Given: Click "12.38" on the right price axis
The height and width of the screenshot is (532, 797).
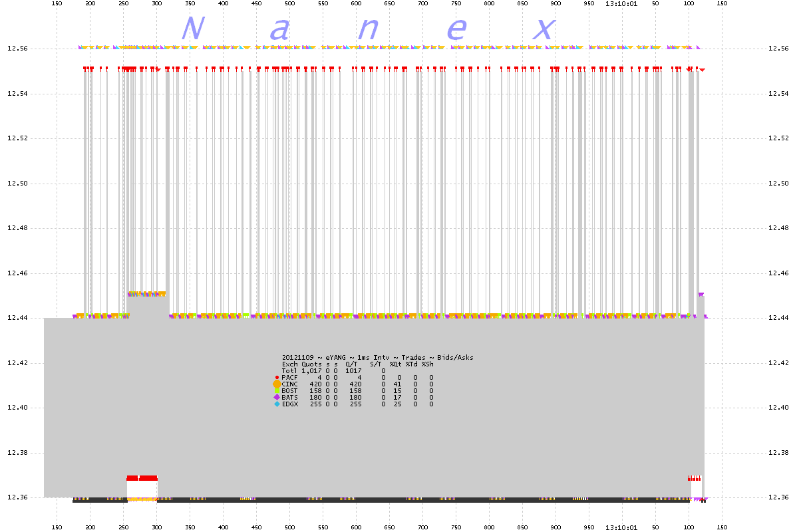Looking at the screenshot, I should (x=778, y=453).
